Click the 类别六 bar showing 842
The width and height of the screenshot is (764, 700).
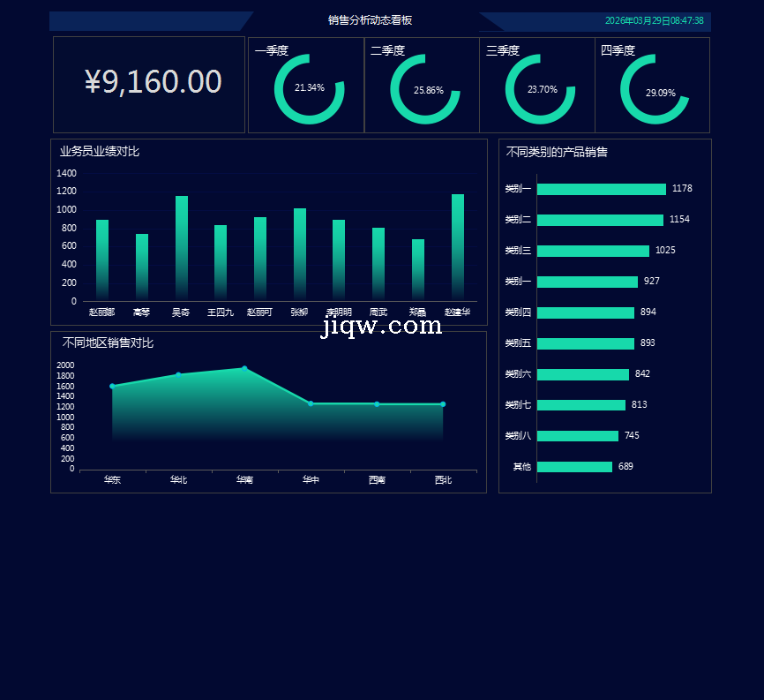pyautogui.click(x=582, y=374)
